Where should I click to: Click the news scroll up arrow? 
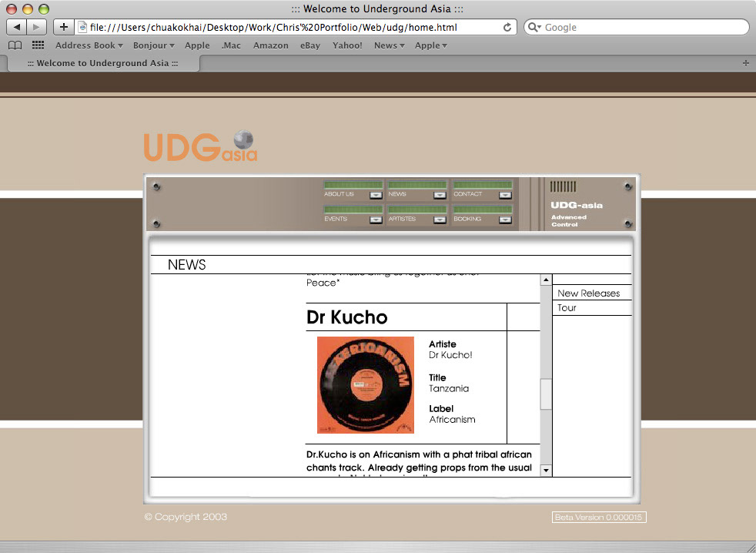(x=546, y=280)
